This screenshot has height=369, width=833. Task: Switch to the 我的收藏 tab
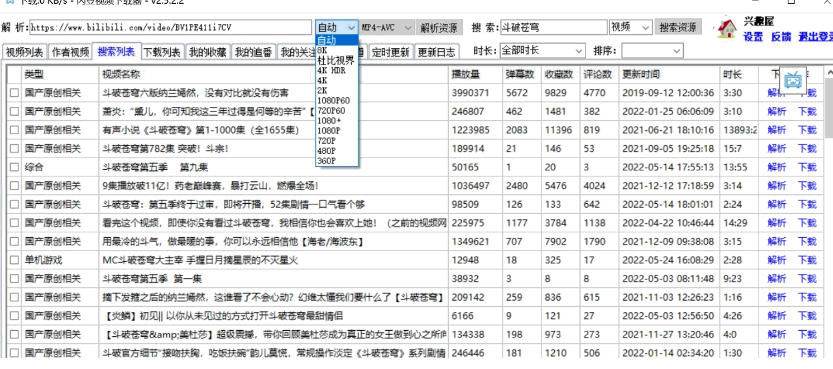(x=208, y=52)
